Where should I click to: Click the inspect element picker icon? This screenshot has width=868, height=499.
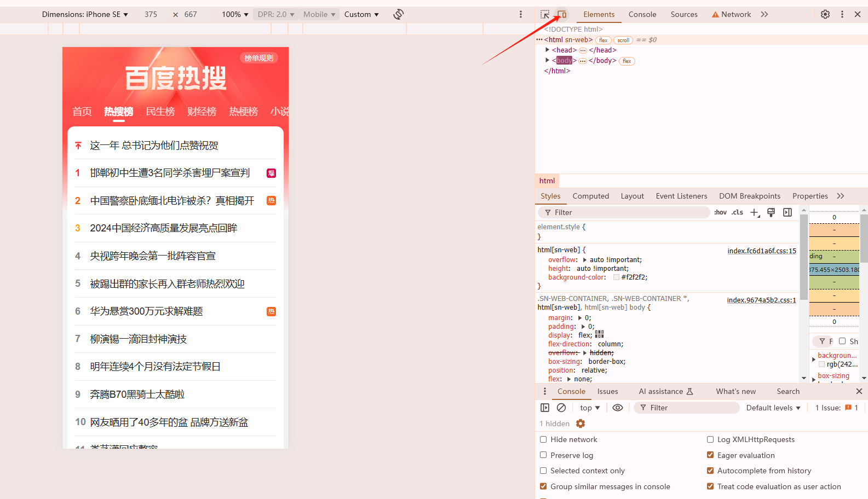point(545,14)
